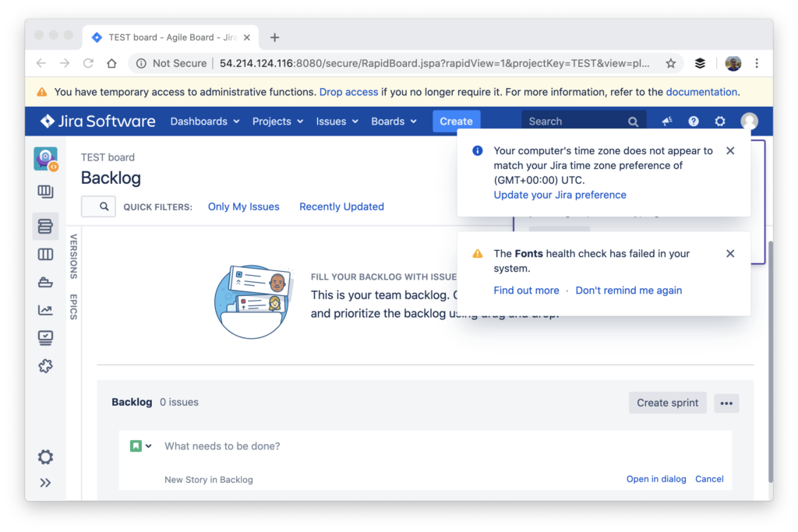Dismiss the time zone notification

point(730,150)
